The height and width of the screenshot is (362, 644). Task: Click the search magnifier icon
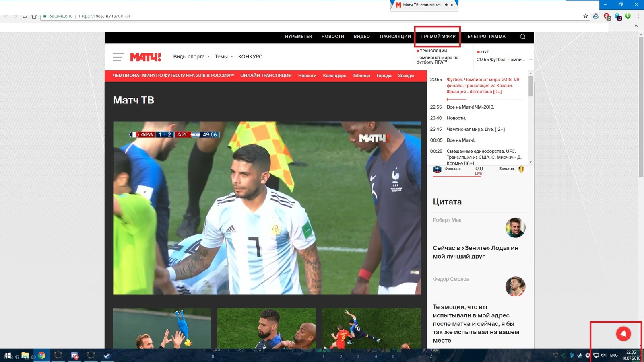tap(522, 37)
